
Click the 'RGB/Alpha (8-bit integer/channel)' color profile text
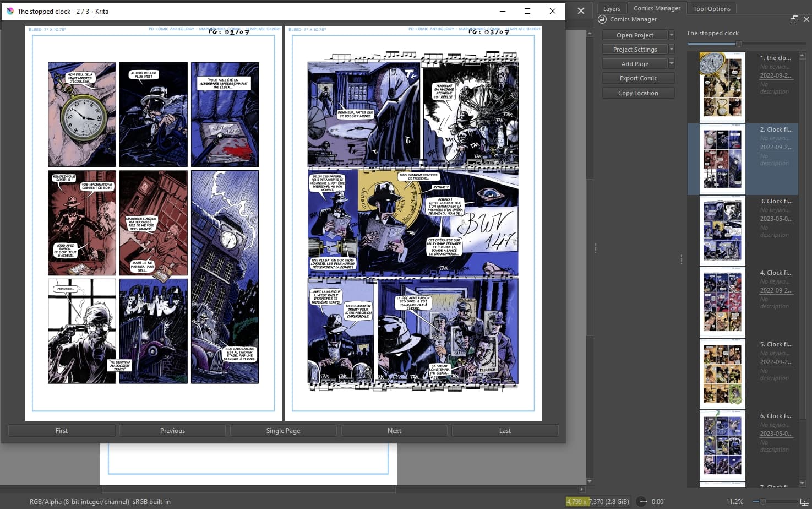coord(79,502)
